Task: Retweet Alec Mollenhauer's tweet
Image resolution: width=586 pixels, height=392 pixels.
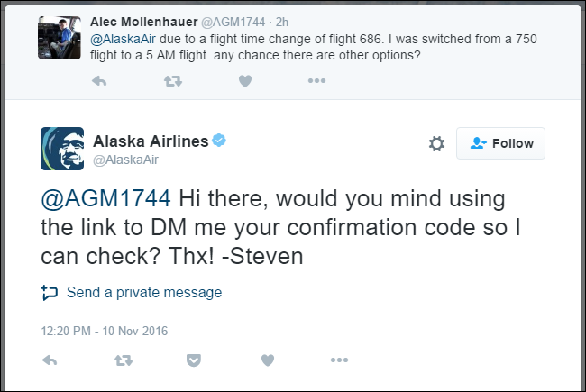Action: pos(172,81)
